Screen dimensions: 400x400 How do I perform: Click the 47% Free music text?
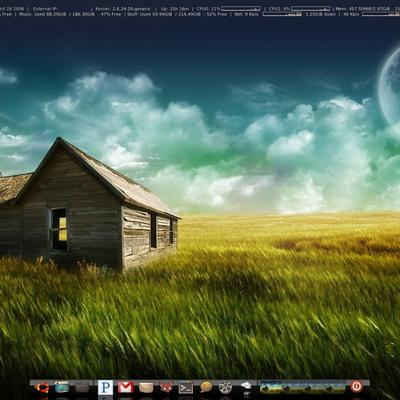click(111, 14)
